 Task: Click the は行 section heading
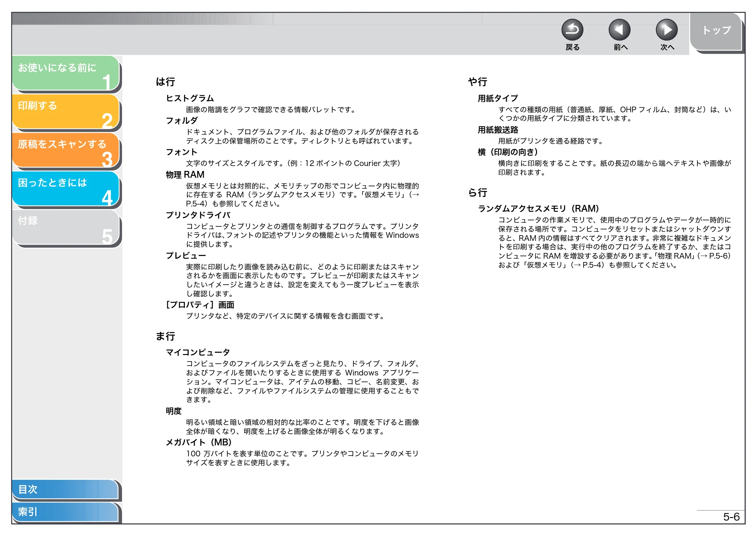point(166,82)
